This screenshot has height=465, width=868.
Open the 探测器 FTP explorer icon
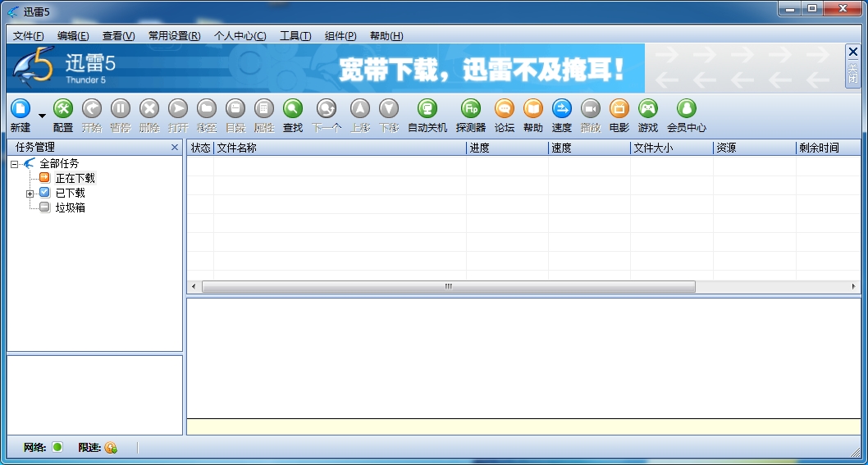coord(471,108)
